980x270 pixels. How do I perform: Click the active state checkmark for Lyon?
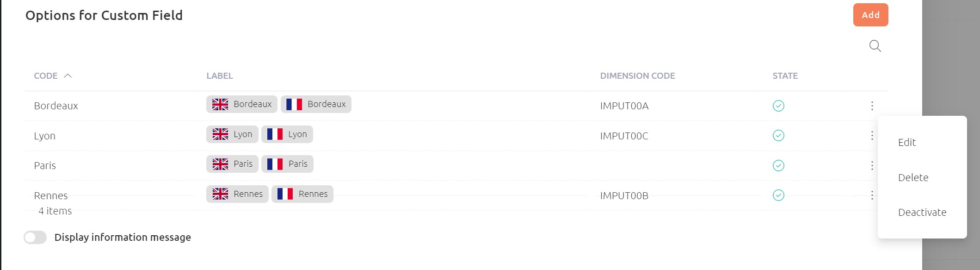pos(778,135)
